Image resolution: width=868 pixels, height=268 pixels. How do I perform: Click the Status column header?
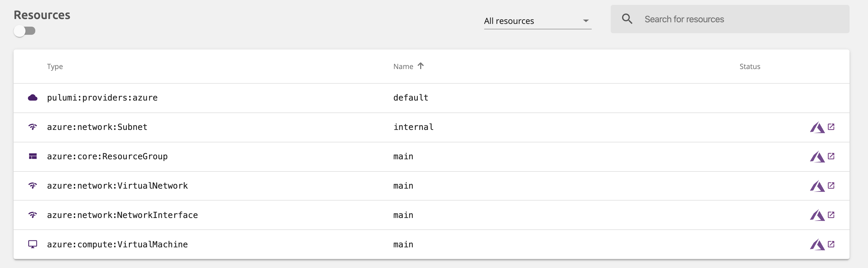750,67
